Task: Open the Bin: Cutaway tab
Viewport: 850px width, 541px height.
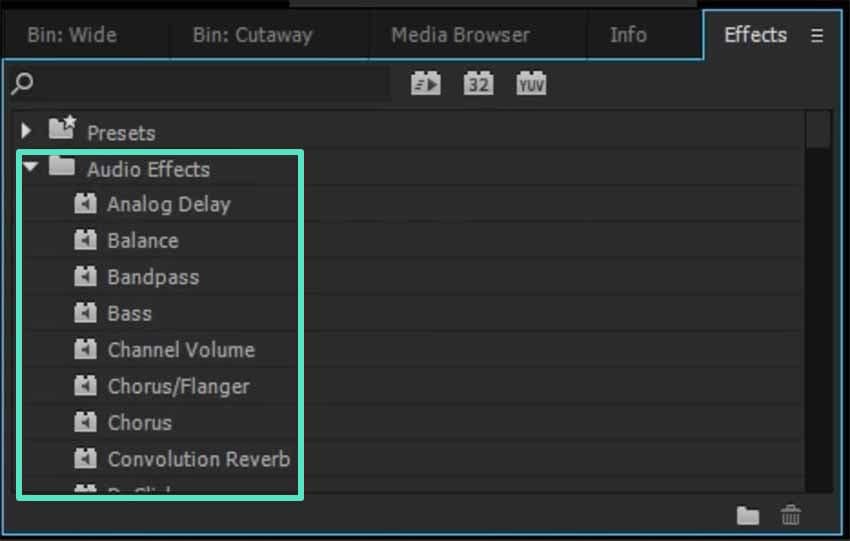Action: (252, 35)
